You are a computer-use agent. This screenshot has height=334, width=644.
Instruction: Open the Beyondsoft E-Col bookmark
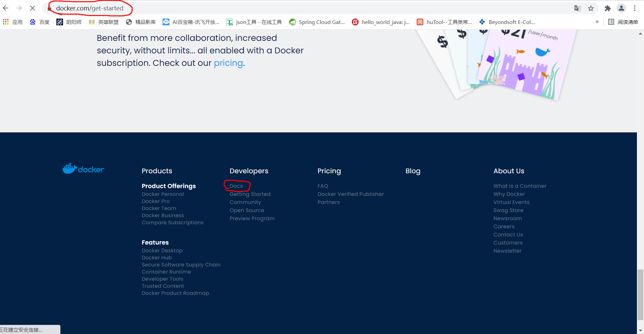[507, 22]
